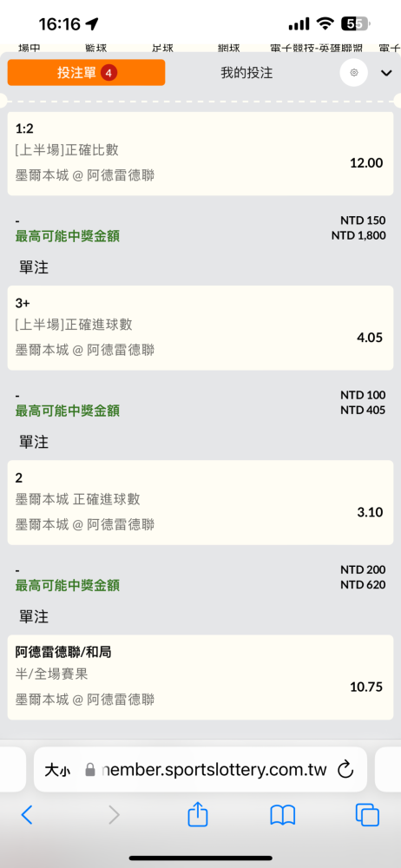The width and height of the screenshot is (401, 868).
Task: Select the 墨爾本城 正確進球數 bet card
Action: [200, 502]
